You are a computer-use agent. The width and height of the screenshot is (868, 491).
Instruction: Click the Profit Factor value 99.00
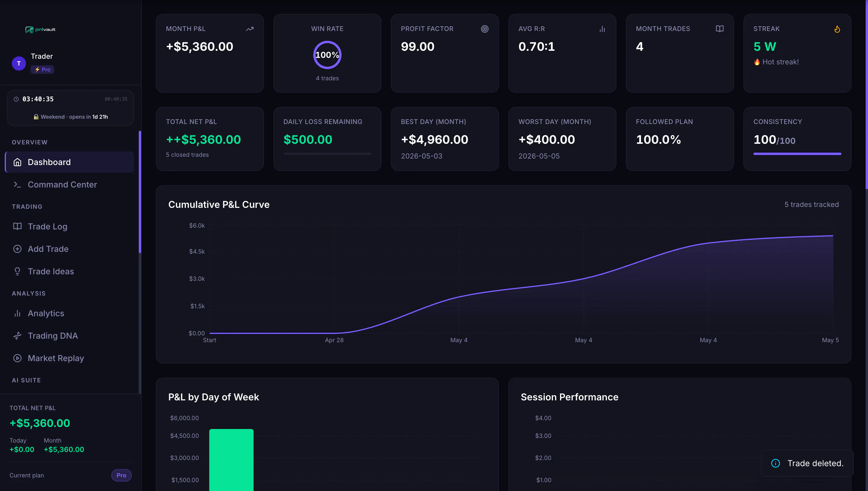coord(417,47)
